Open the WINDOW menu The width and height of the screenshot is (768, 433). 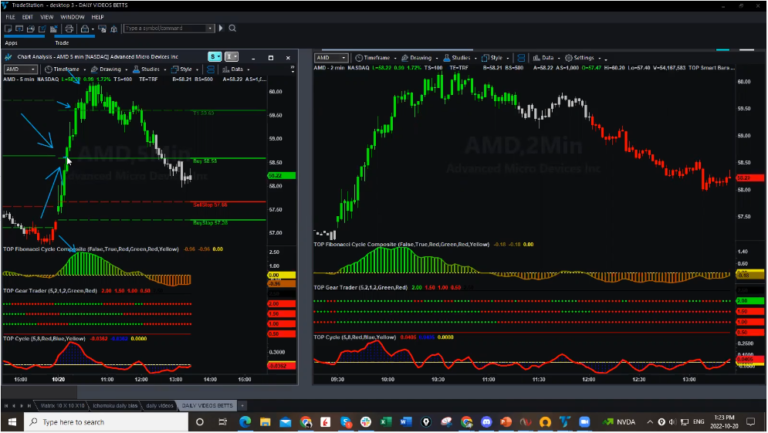point(72,17)
